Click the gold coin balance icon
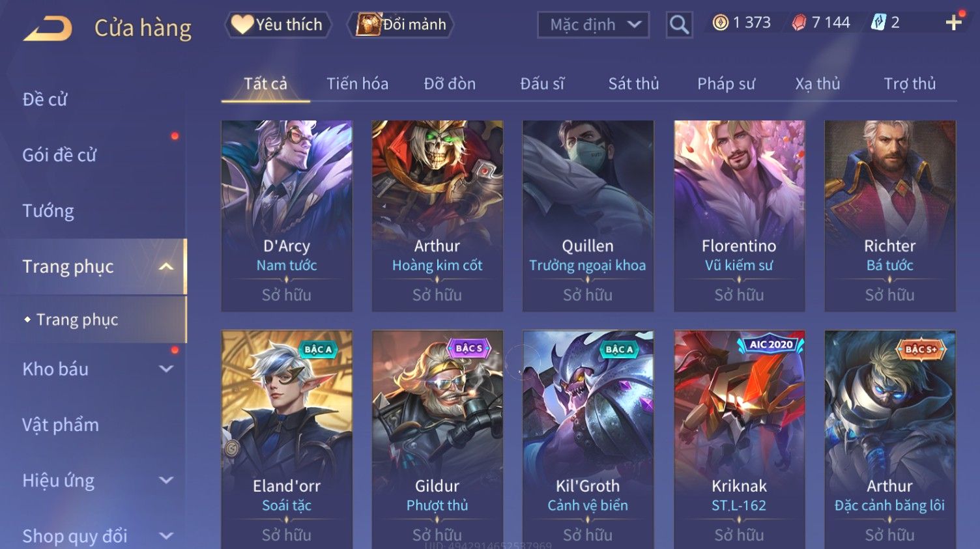The height and width of the screenshot is (549, 980). click(x=720, y=23)
